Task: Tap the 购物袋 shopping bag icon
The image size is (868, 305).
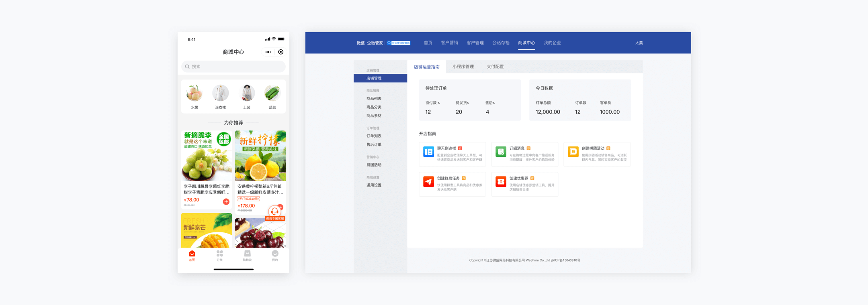Action: [x=248, y=254]
